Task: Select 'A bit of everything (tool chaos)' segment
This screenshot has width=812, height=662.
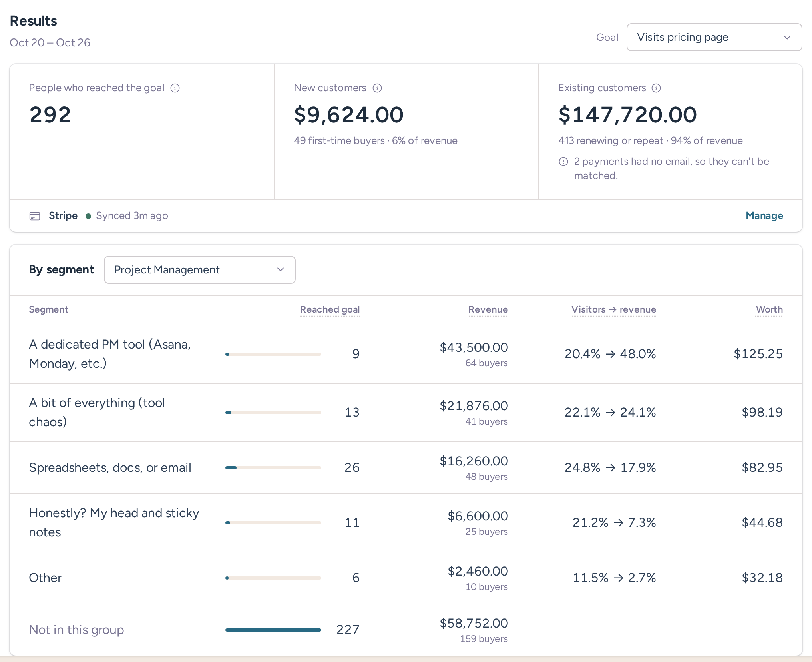Action: tap(97, 412)
